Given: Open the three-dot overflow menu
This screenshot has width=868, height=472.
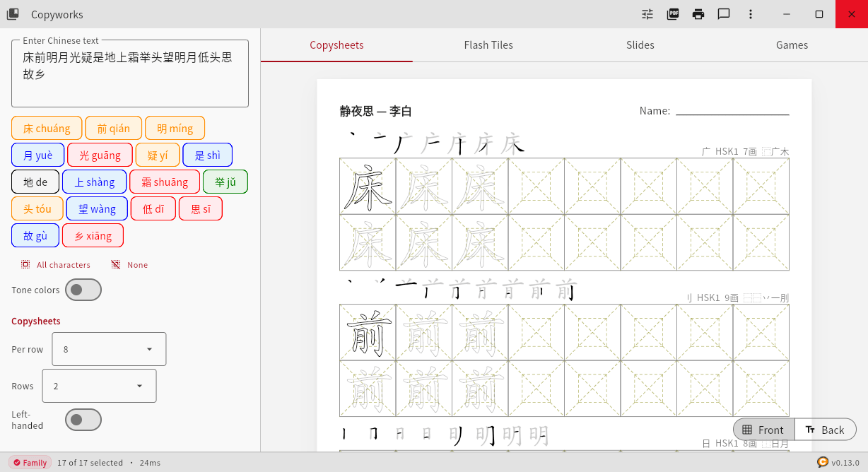Looking at the screenshot, I should pos(750,14).
